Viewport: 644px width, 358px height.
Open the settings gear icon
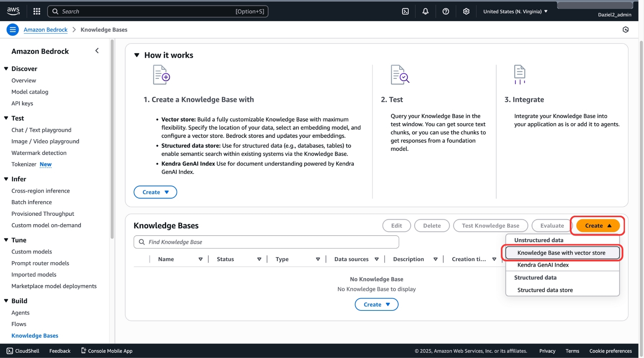(466, 11)
